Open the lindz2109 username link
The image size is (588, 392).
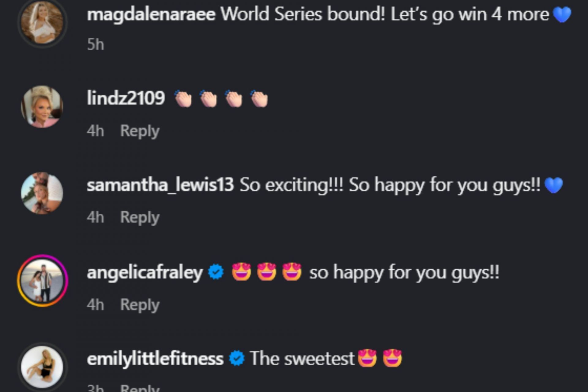[x=126, y=98]
